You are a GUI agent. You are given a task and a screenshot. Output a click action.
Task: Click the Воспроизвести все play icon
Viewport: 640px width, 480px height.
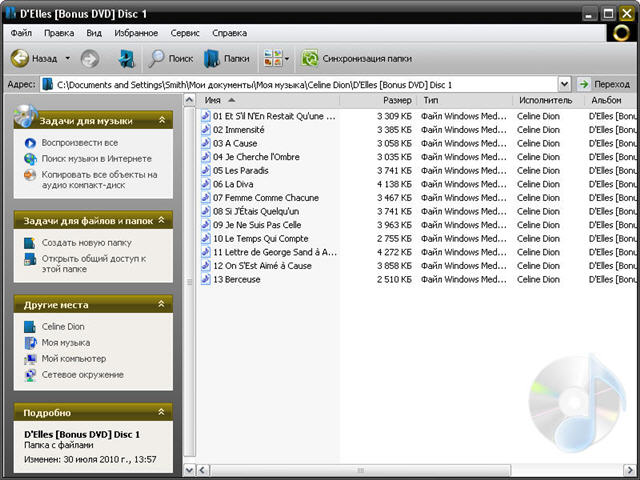[x=30, y=143]
